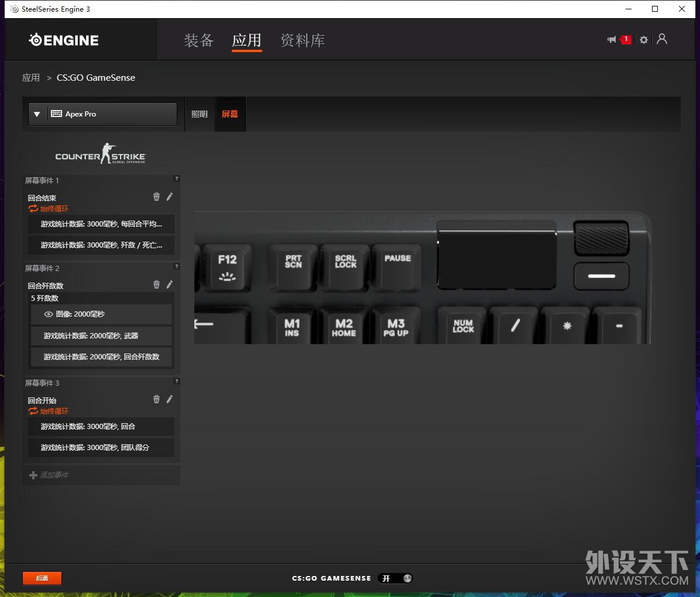Click the Counter-Strike logo

[101, 153]
